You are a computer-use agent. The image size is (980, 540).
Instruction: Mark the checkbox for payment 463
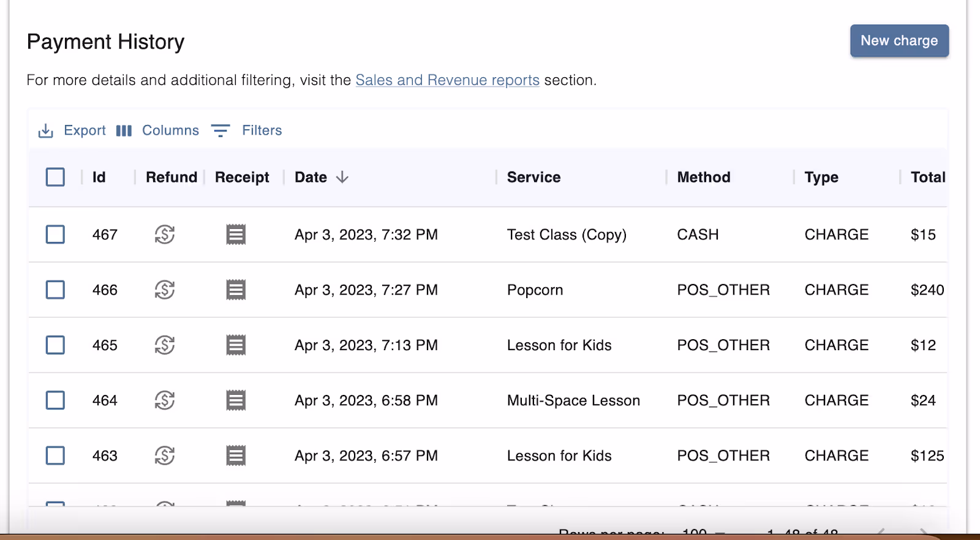pos(55,456)
